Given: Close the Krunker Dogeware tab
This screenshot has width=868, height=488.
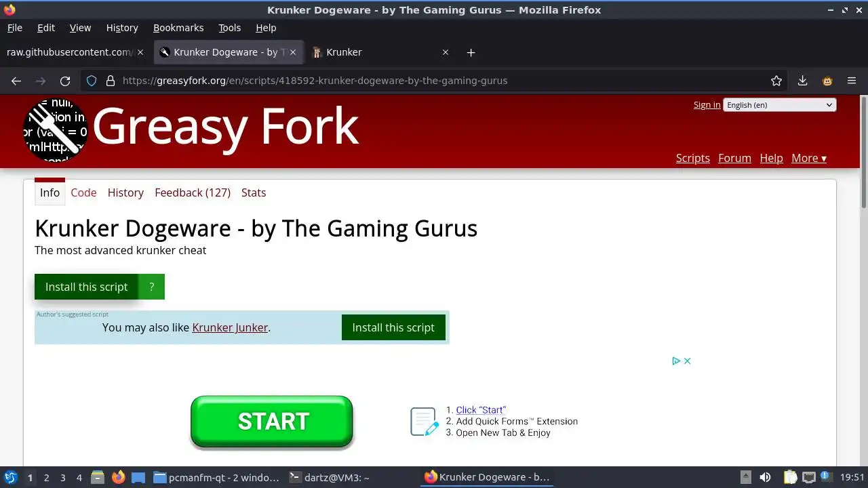Looking at the screenshot, I should 293,52.
